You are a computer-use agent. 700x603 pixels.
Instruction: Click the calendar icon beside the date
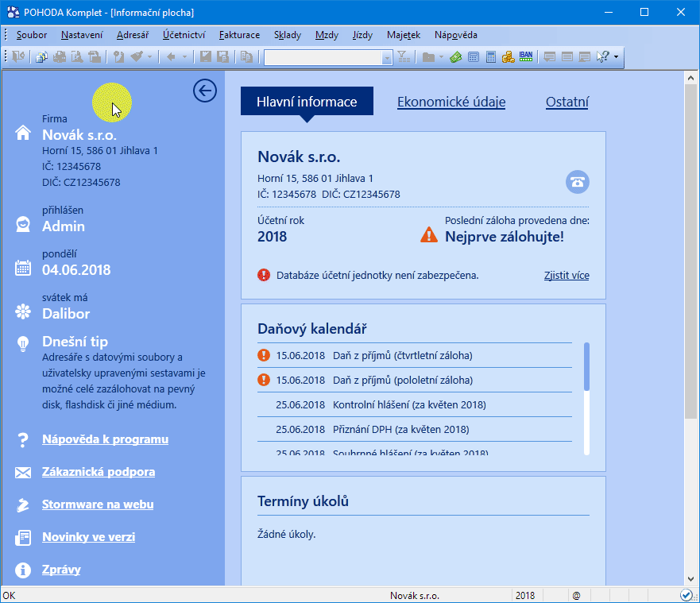pos(23,268)
